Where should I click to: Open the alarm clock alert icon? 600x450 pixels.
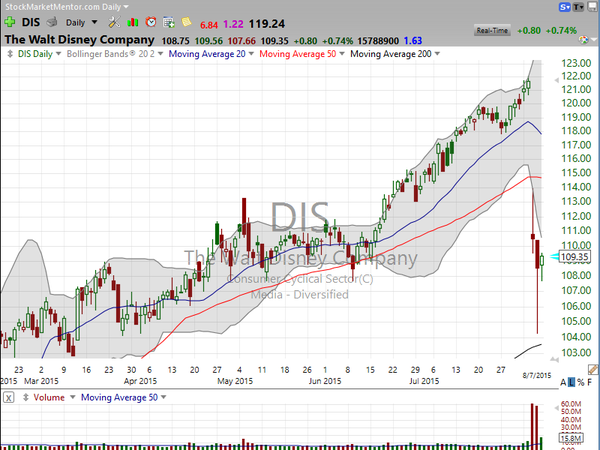151,22
